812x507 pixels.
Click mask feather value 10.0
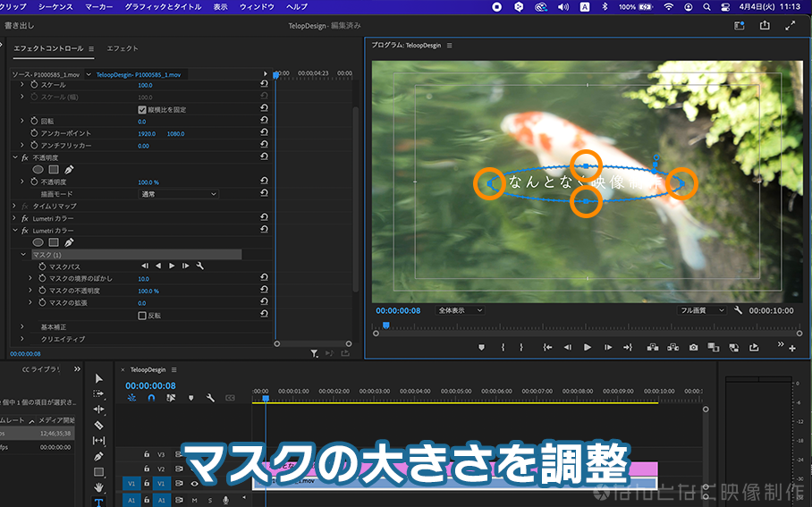(143, 279)
